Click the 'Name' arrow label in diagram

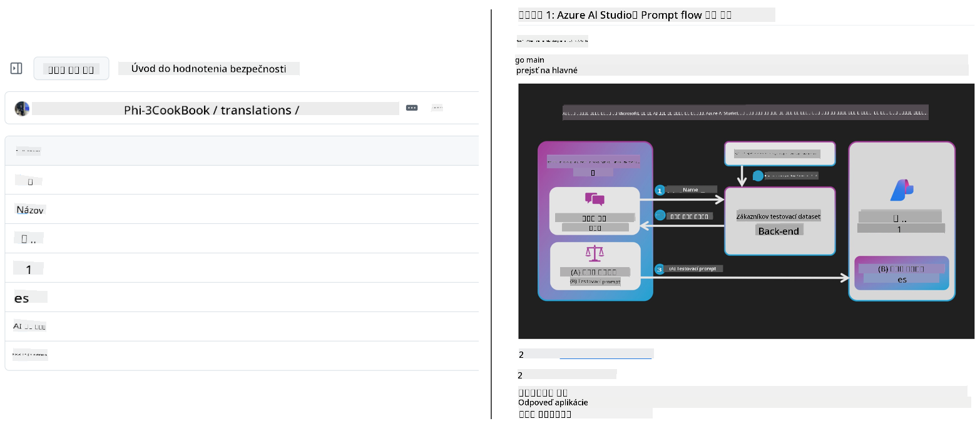pyautogui.click(x=690, y=190)
